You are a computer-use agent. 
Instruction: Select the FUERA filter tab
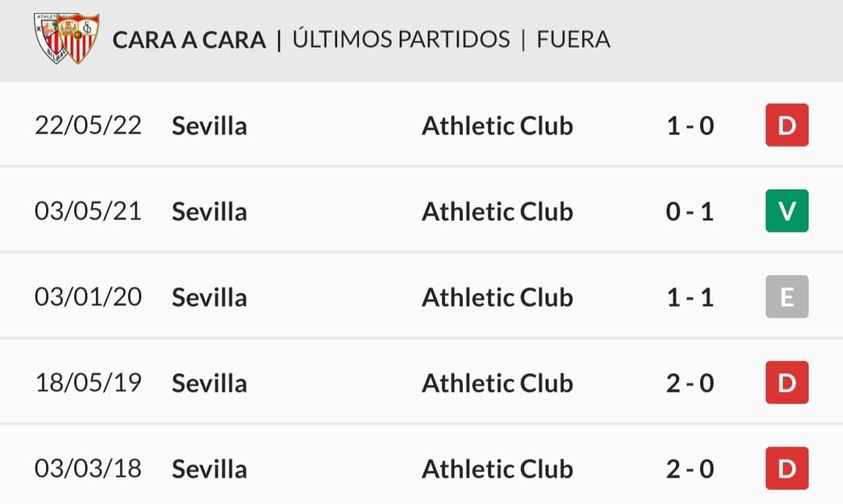[x=573, y=40]
